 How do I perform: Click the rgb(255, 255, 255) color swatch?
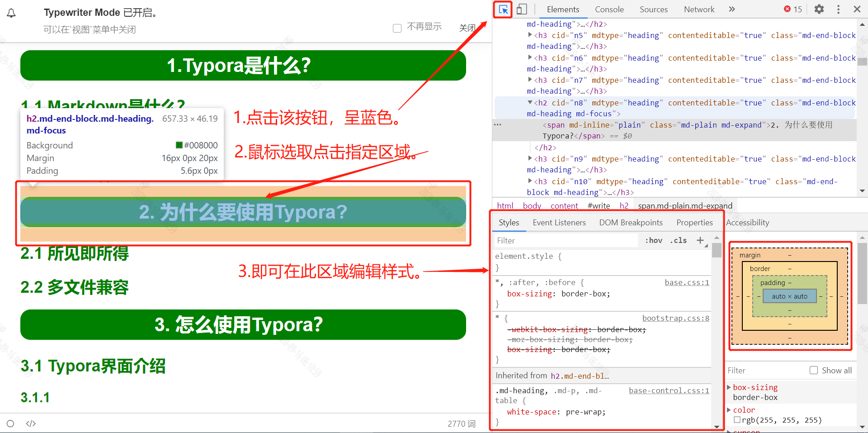pyautogui.click(x=737, y=420)
